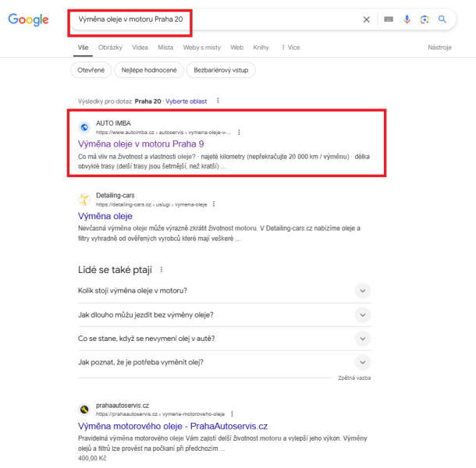Clear the search query with X icon
476x468 pixels.
[367, 19]
